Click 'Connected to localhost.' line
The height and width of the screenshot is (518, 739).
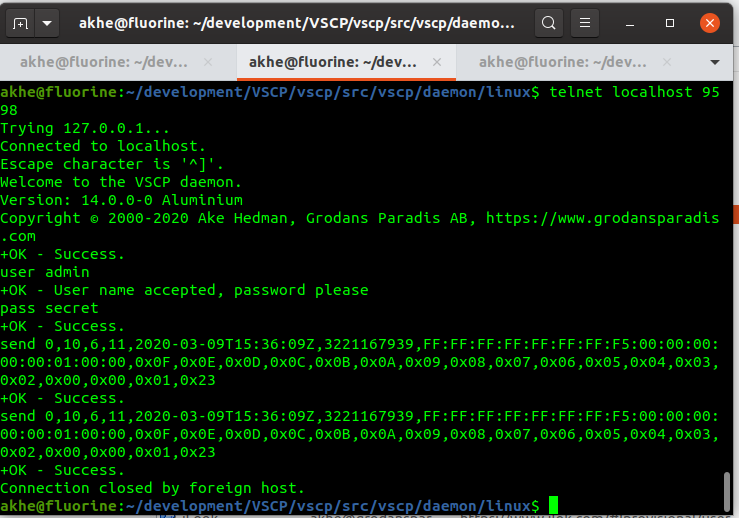[x=103, y=146]
